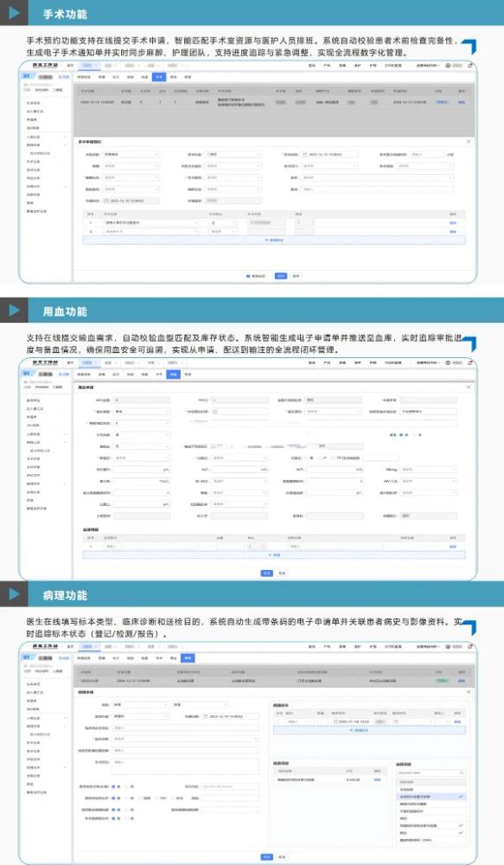Click the search magnifier in the pathology item selector
The width and height of the screenshot is (504, 865).
[x=462, y=772]
